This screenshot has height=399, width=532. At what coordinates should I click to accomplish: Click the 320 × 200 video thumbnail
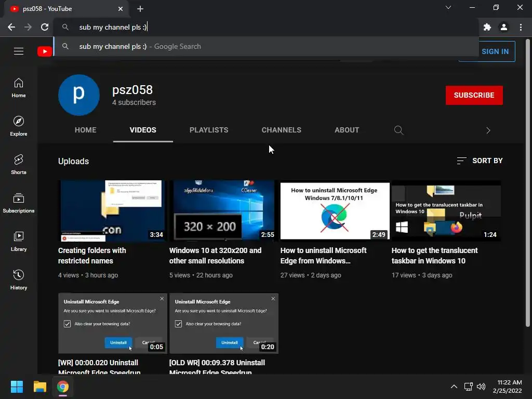(x=223, y=211)
